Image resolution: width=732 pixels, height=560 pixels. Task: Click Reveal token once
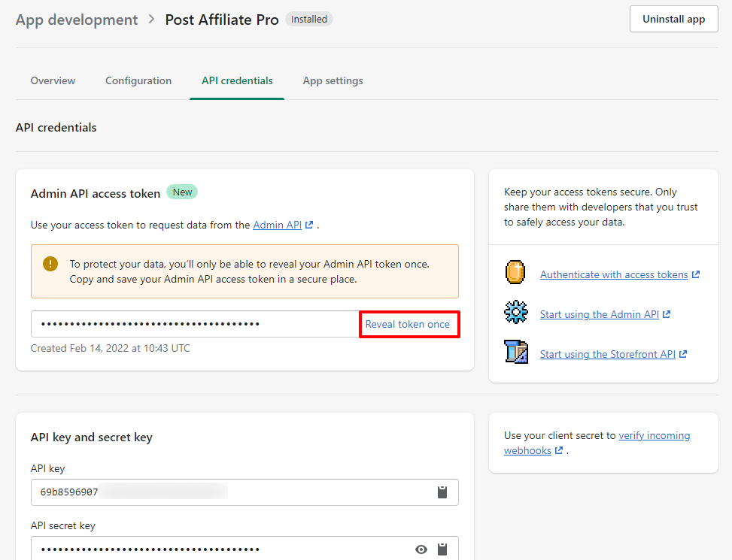click(x=408, y=324)
